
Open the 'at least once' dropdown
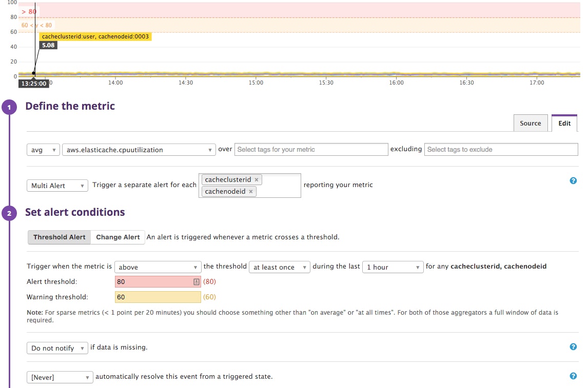point(279,267)
